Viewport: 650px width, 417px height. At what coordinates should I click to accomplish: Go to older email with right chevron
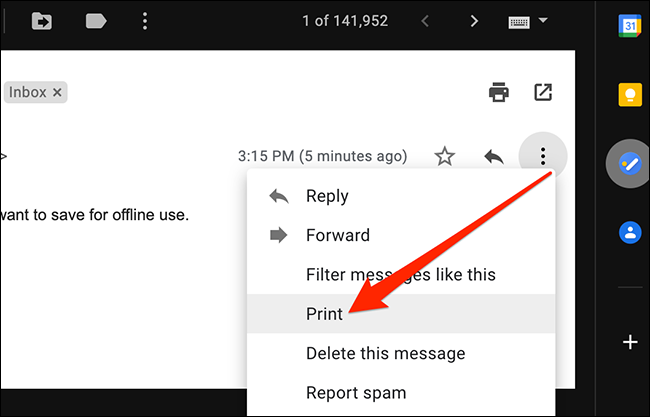(x=474, y=21)
